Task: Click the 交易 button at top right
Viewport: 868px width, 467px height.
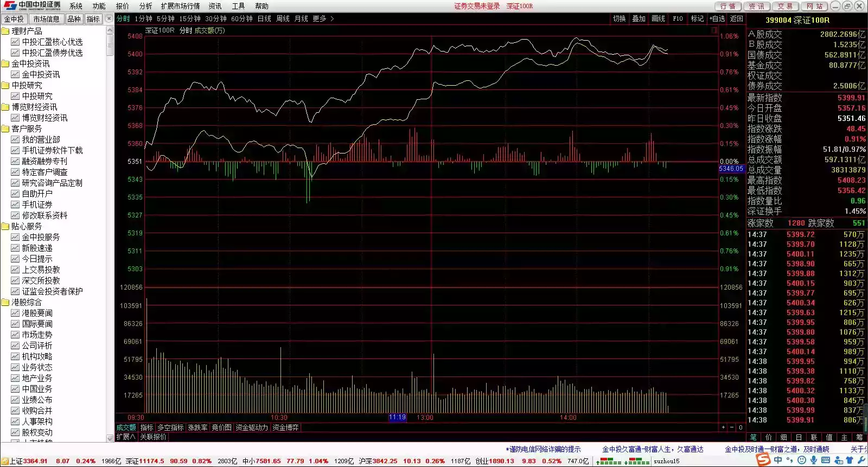Action: tap(784, 7)
